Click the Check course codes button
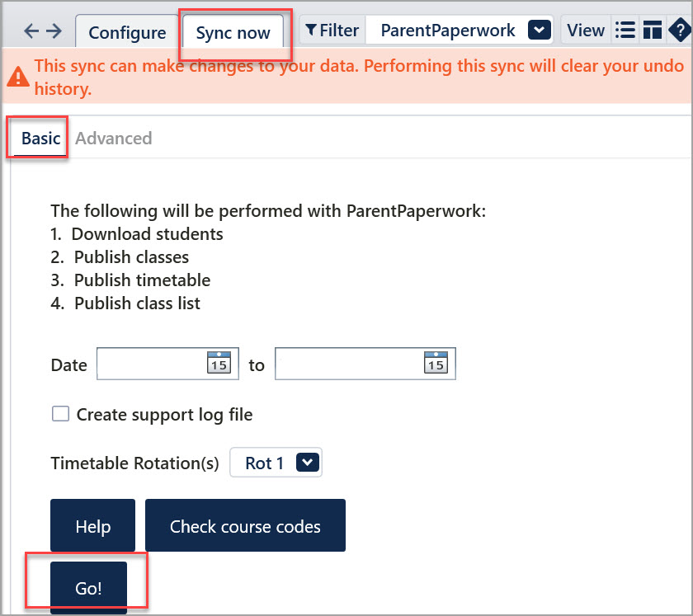Viewport: 693px width, 616px height. [x=245, y=525]
